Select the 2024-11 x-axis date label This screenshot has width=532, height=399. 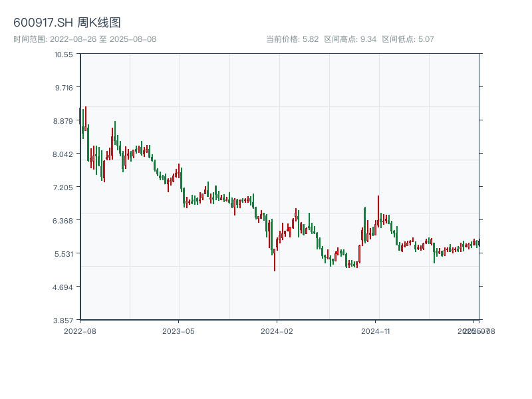click(376, 331)
